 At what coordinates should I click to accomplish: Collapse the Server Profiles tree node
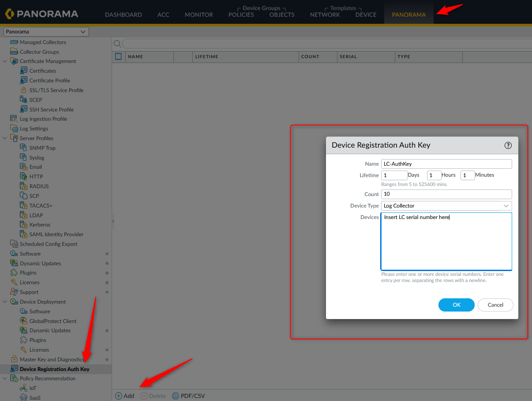click(x=5, y=138)
